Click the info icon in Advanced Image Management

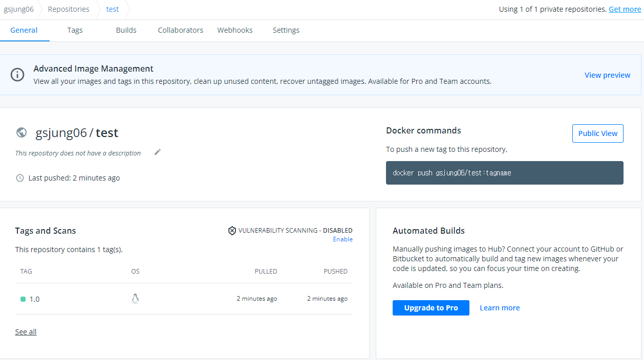point(17,75)
